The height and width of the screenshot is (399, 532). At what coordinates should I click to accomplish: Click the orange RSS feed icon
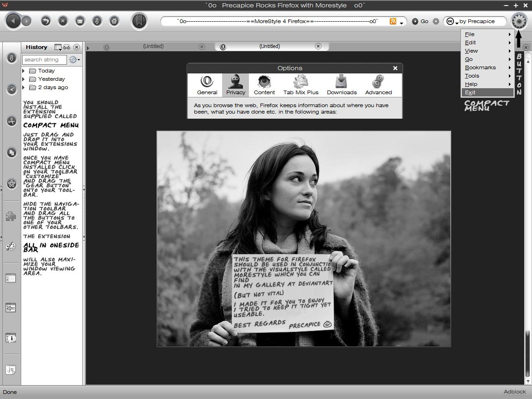(x=393, y=21)
